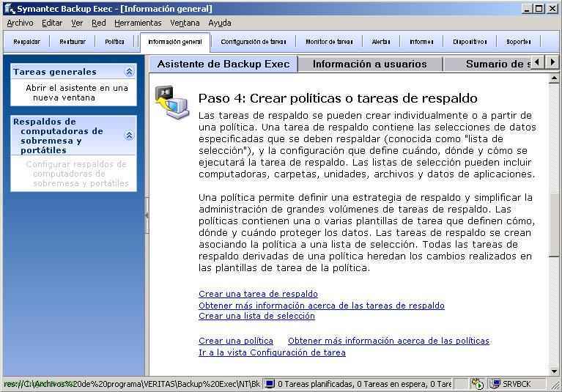Go to the Política view

click(x=115, y=42)
